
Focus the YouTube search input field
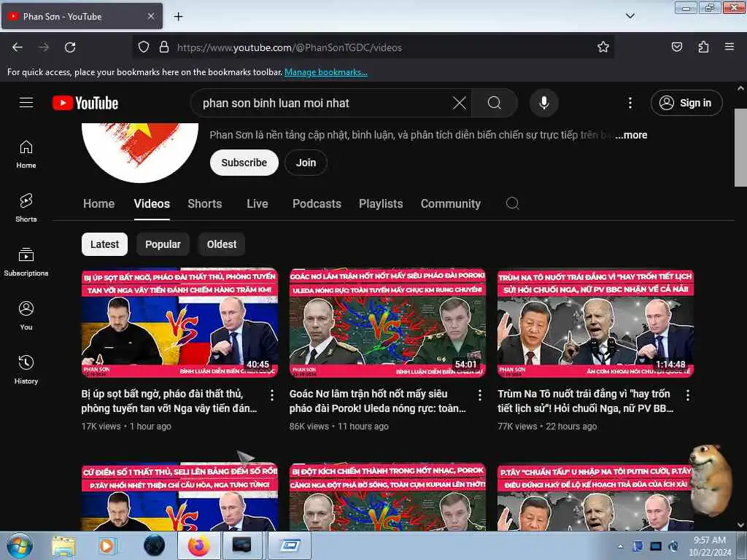[324, 103]
